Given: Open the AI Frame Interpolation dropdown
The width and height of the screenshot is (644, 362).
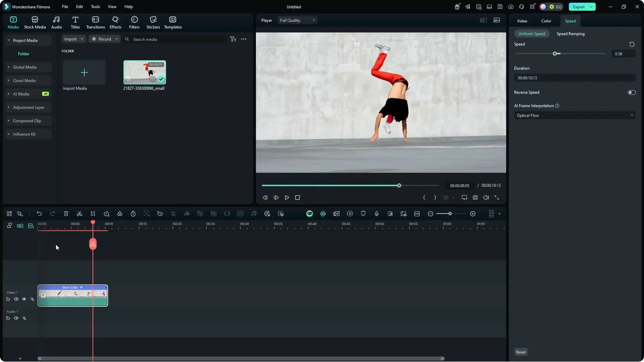Looking at the screenshot, I should [574, 115].
